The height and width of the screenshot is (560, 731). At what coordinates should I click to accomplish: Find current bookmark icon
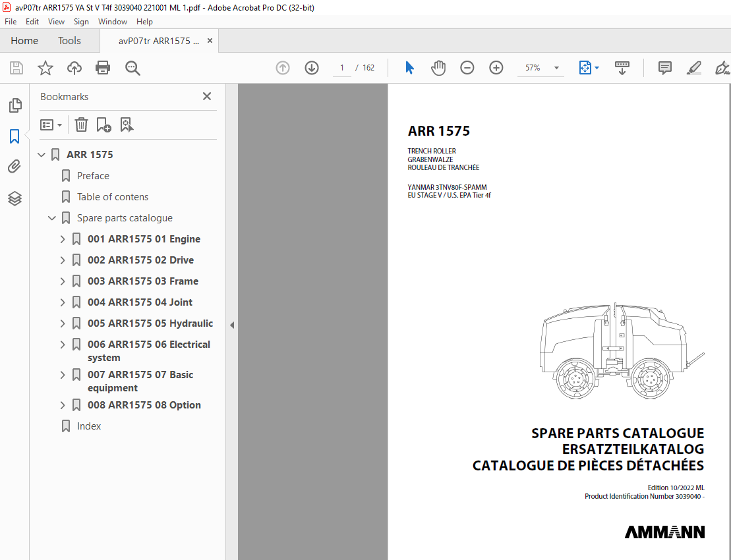pos(127,125)
